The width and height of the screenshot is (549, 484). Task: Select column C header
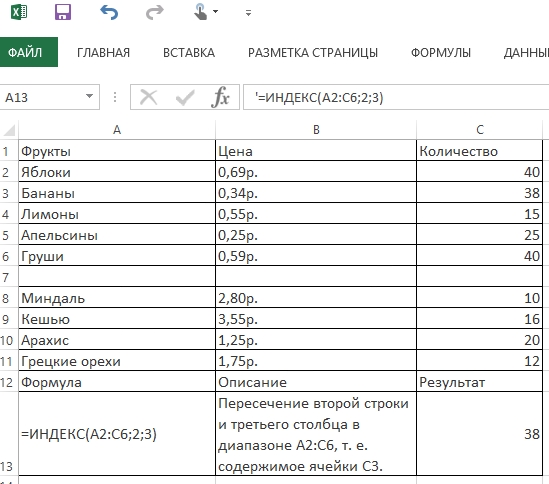[x=480, y=130]
